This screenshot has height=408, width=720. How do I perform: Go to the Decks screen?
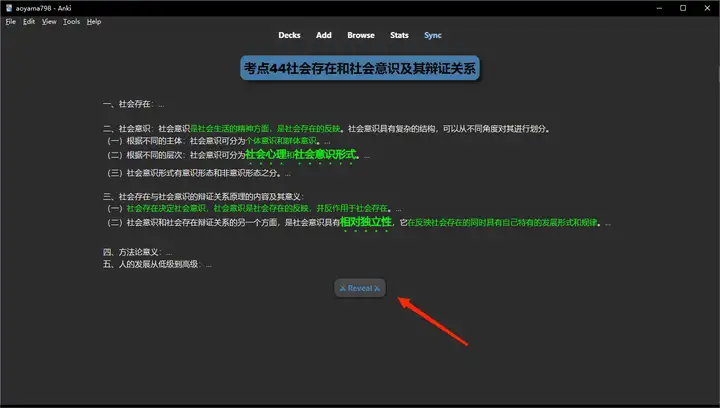tap(289, 35)
